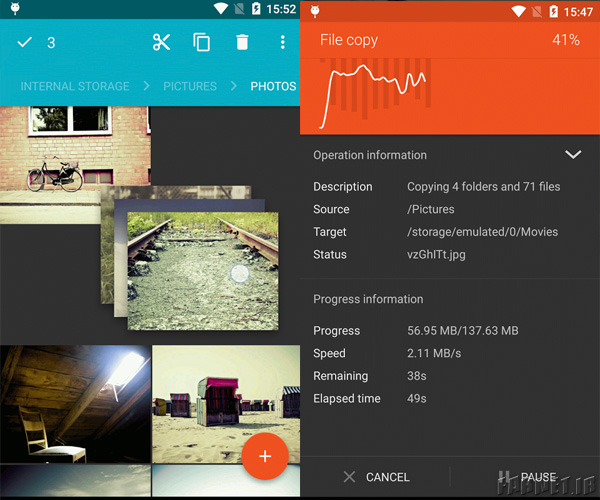
Task: Go to the Pictures breadcrumb folder
Action: pyautogui.click(x=190, y=86)
